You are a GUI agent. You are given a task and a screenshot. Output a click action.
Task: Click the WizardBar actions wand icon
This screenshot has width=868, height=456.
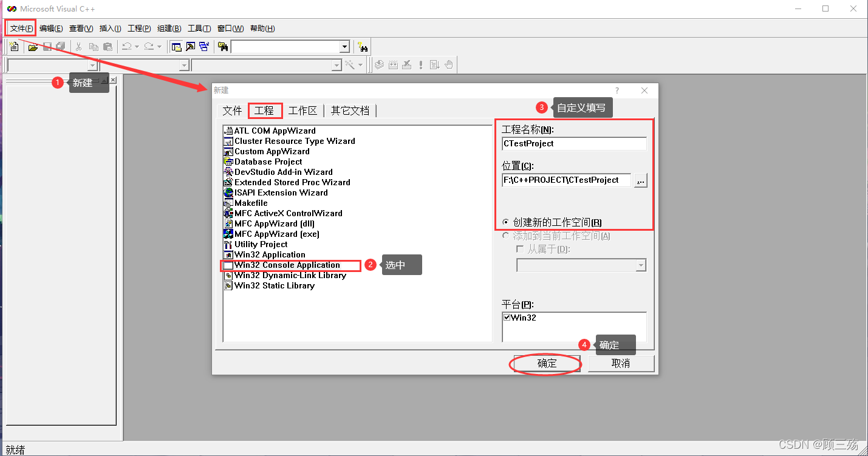[350, 64]
